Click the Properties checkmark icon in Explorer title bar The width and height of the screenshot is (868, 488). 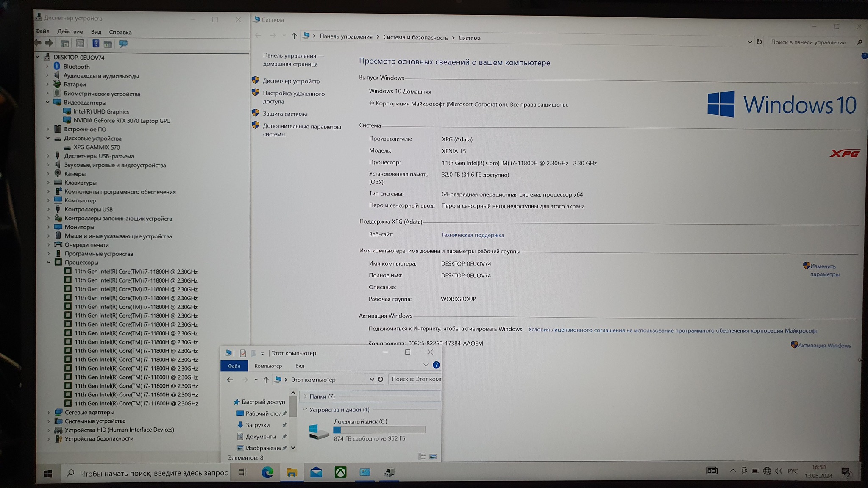[243, 353]
